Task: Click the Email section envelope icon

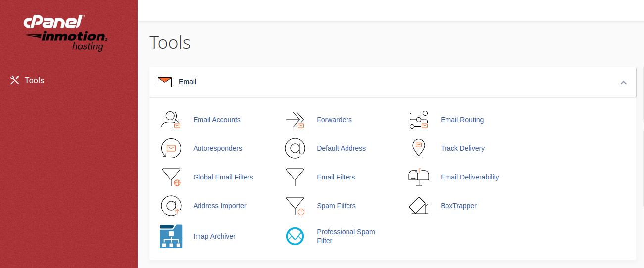Action: coord(165,82)
